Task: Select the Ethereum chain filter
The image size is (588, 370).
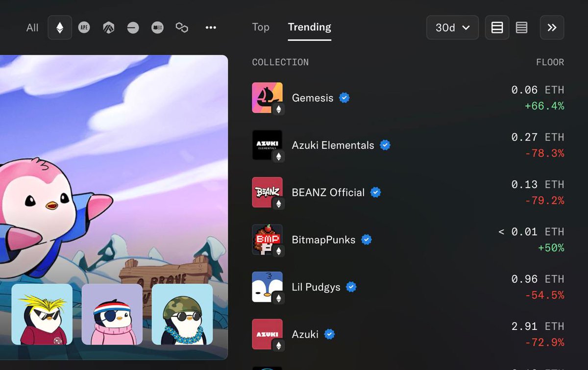Action: pyautogui.click(x=60, y=27)
